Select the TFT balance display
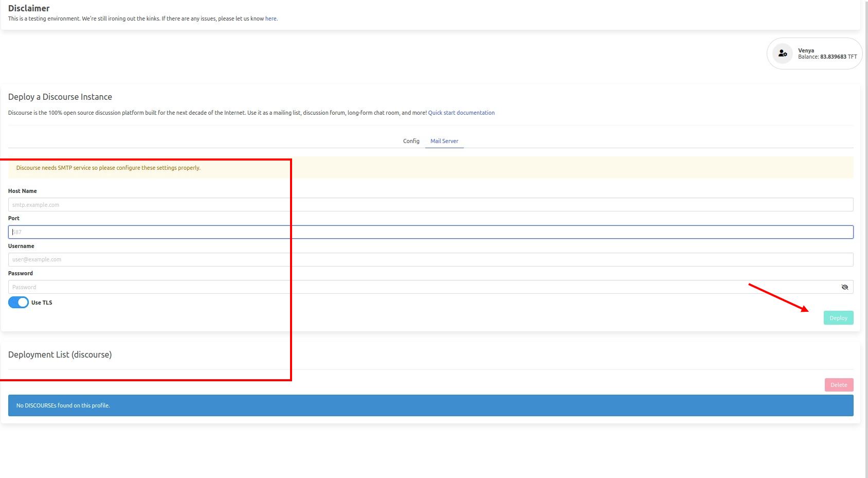Image resolution: width=868 pixels, height=478 pixels. coord(826,57)
